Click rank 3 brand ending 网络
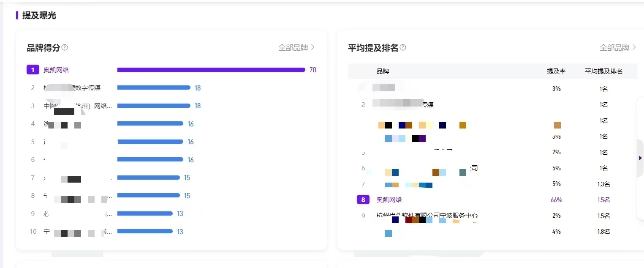 (78, 106)
